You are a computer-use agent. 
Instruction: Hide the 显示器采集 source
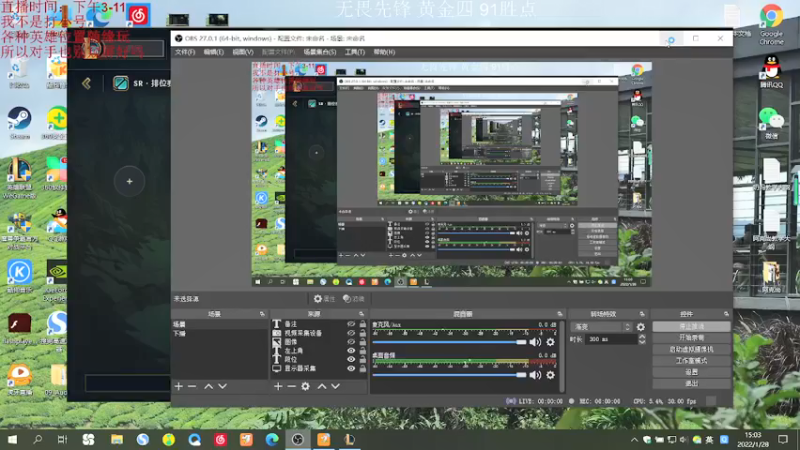click(351, 368)
